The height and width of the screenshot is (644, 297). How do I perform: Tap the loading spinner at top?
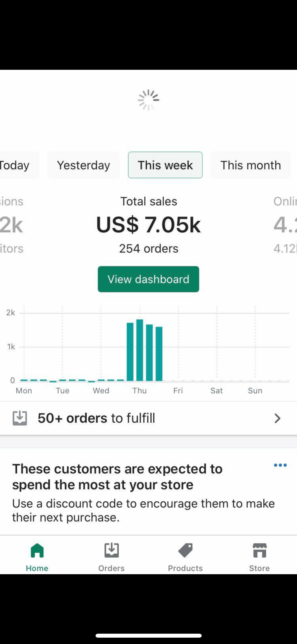pyautogui.click(x=148, y=100)
